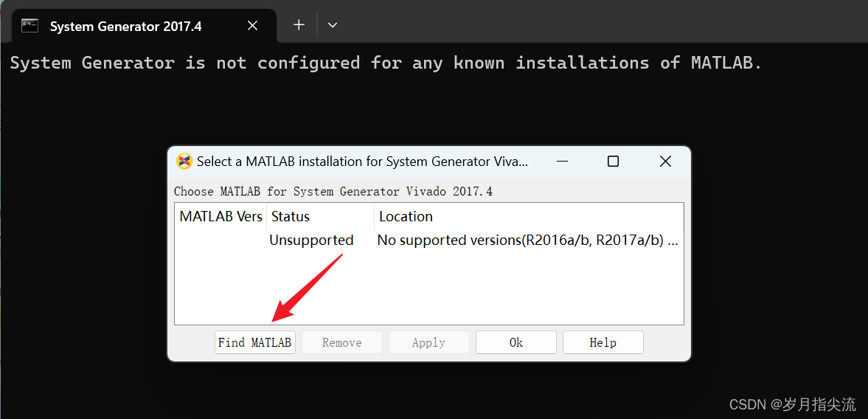Select the System Generator 2017.4 terminal tab
Viewport: 868px width, 419px height.
[x=144, y=26]
